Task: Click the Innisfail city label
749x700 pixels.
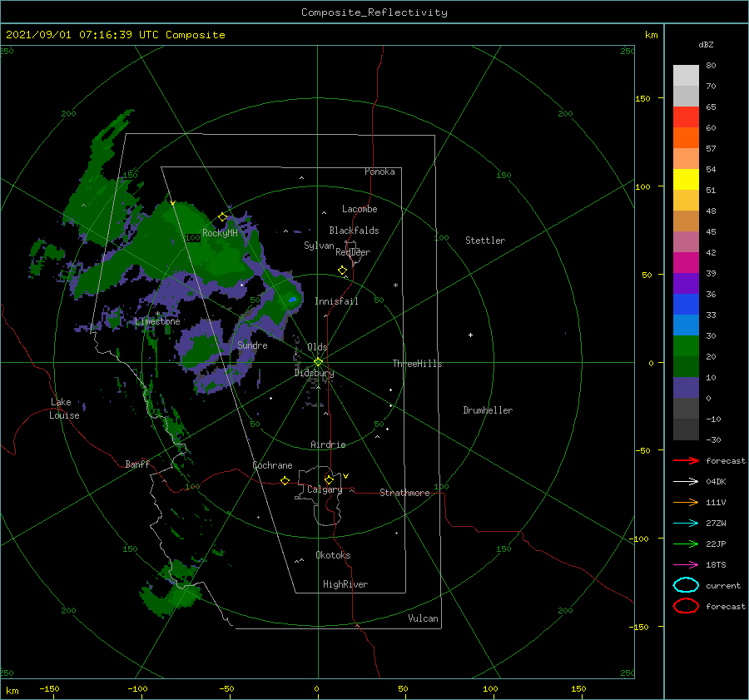Action: click(336, 301)
